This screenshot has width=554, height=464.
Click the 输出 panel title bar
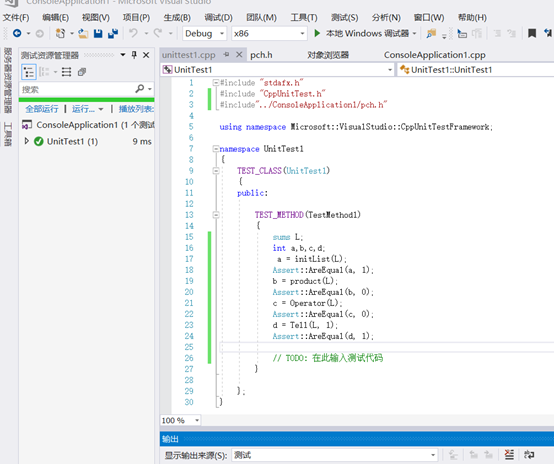[357, 439]
